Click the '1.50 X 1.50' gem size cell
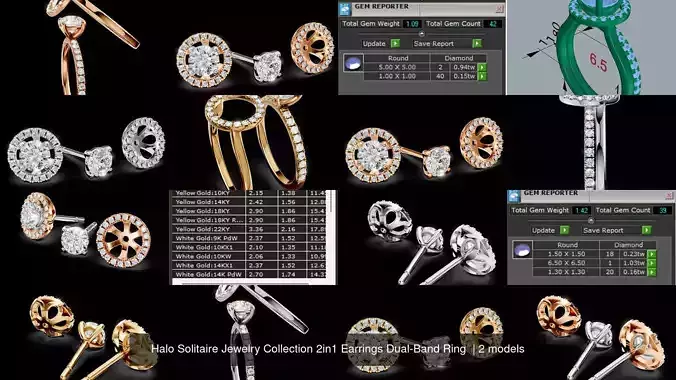The image size is (676, 380). tap(566, 254)
